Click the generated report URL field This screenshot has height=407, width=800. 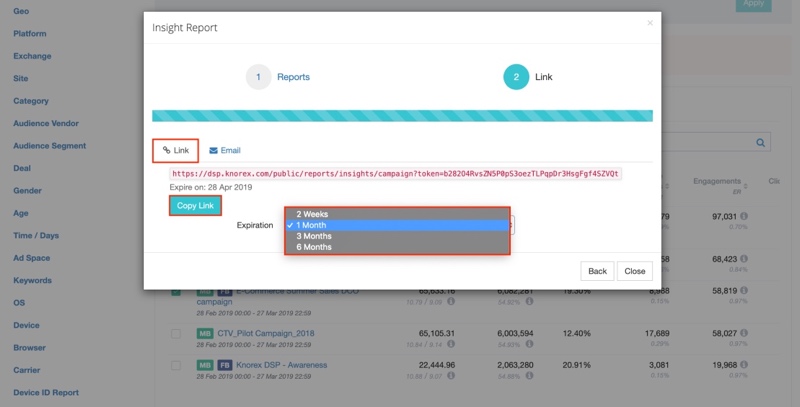pos(396,173)
